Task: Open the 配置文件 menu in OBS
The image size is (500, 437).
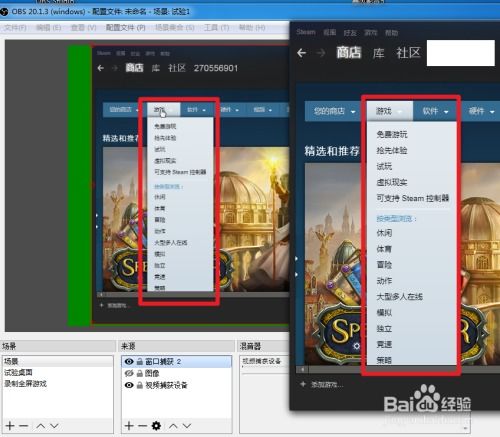Action: pyautogui.click(x=125, y=27)
